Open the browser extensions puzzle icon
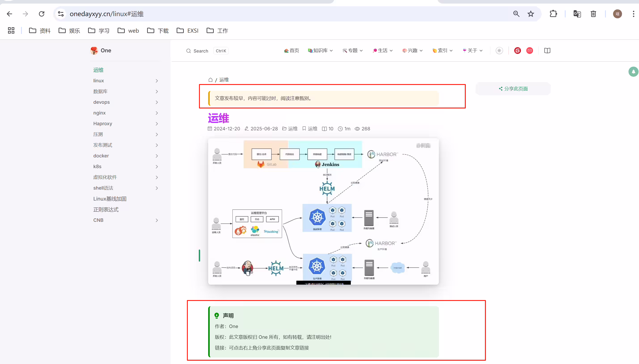Viewport: 639px width, 364px height. pos(553,14)
